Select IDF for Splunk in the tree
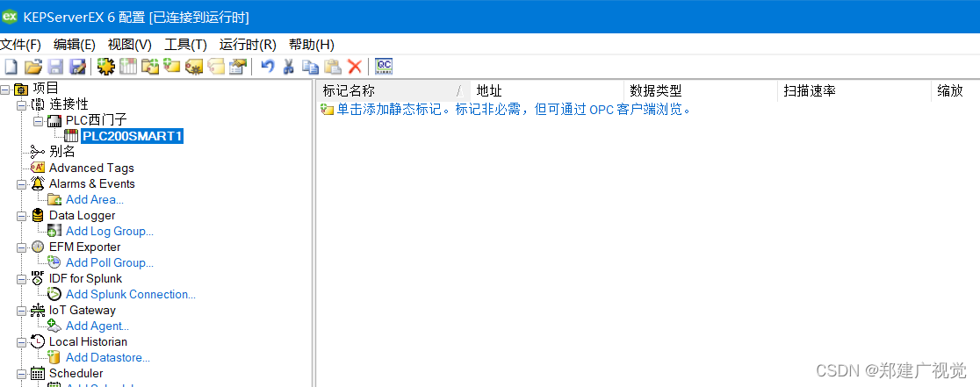980x387 pixels. click(86, 278)
